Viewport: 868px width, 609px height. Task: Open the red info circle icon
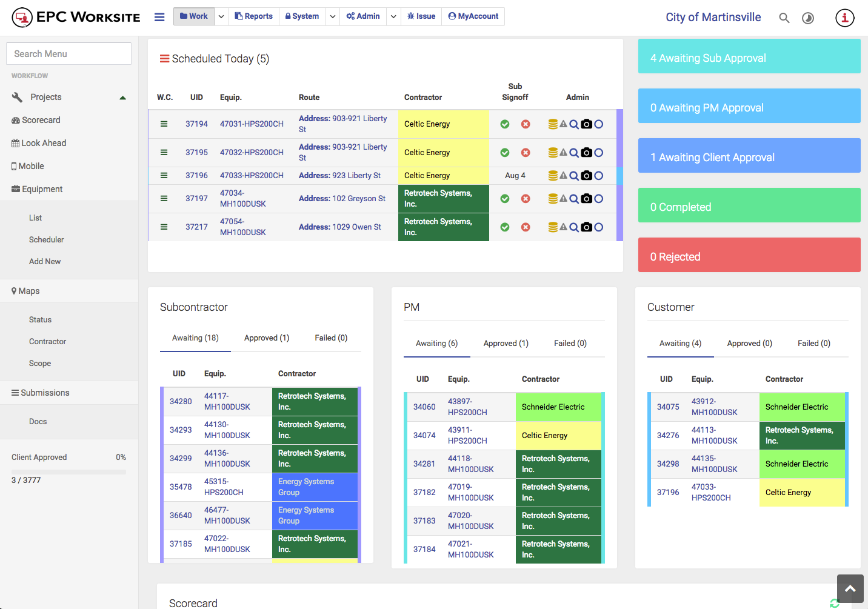845,18
